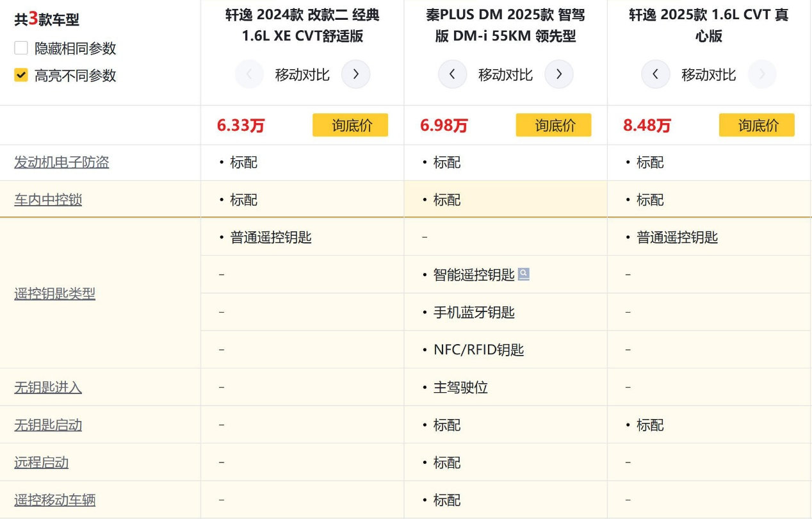Open 远程启动 parameter link
Image resolution: width=812 pixels, height=519 pixels.
pos(41,462)
